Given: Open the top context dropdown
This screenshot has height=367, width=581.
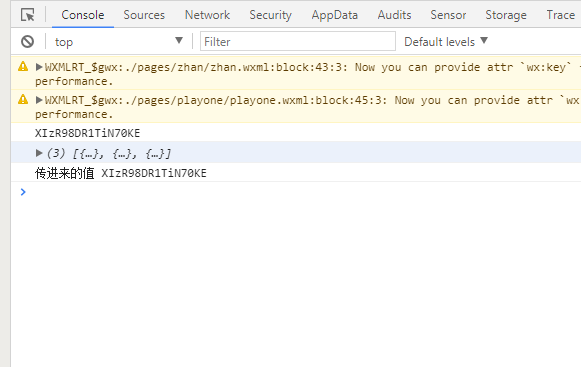Looking at the screenshot, I should pyautogui.click(x=119, y=42).
